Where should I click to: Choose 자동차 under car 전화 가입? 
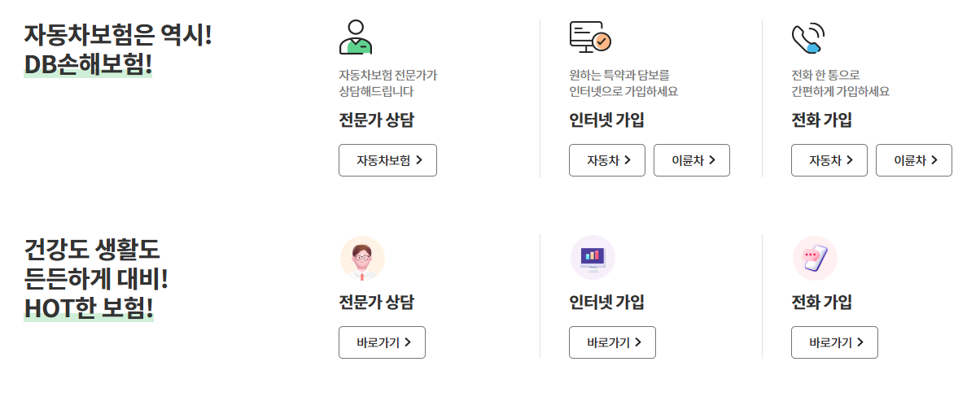(x=829, y=160)
